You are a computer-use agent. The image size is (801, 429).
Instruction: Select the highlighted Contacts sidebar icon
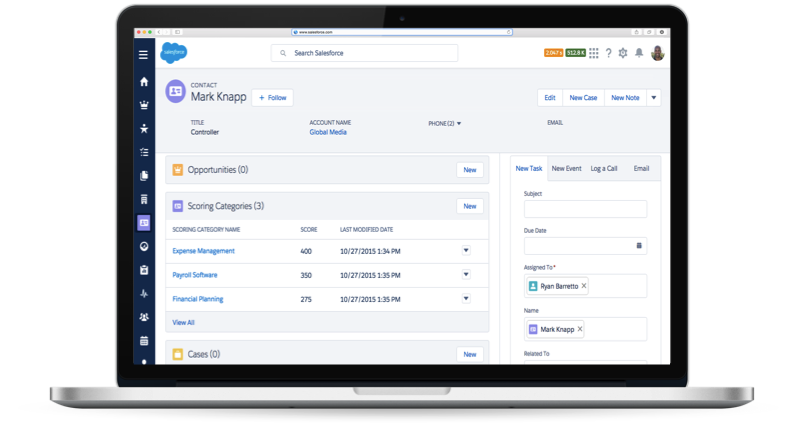(x=144, y=223)
